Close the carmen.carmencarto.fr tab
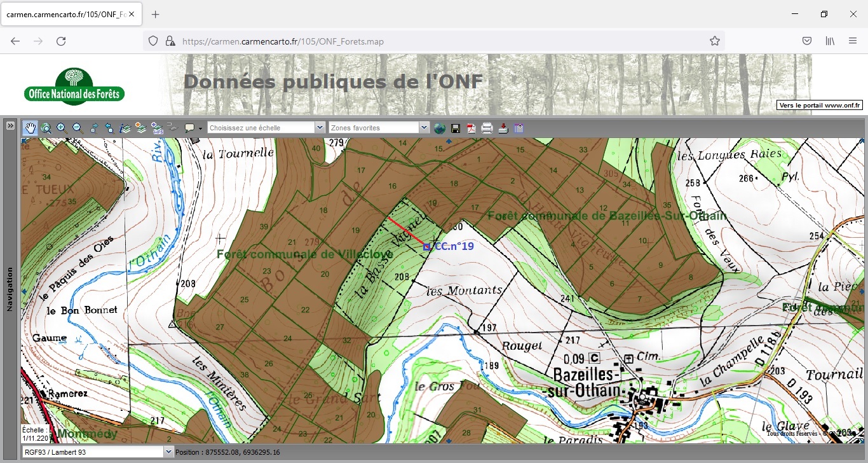 132,14
